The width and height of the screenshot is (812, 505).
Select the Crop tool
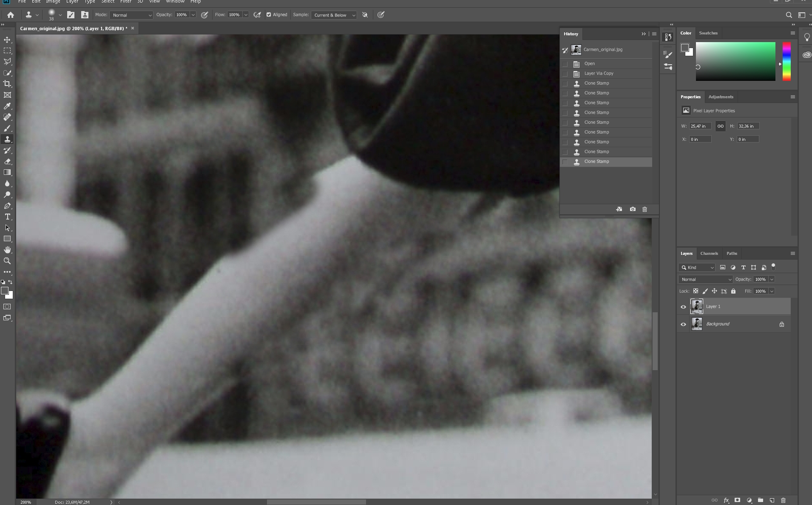click(x=7, y=84)
